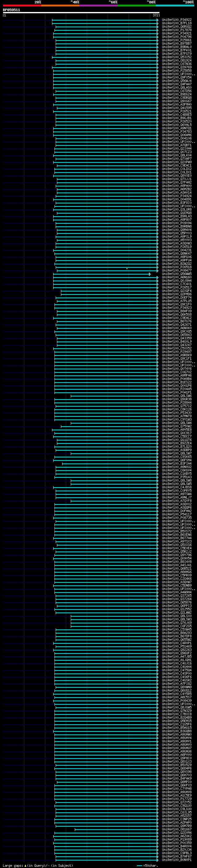Open the UniRef100_C7C4X1 entry
Viewport: 197px width, 868px height.
pos(177,284)
